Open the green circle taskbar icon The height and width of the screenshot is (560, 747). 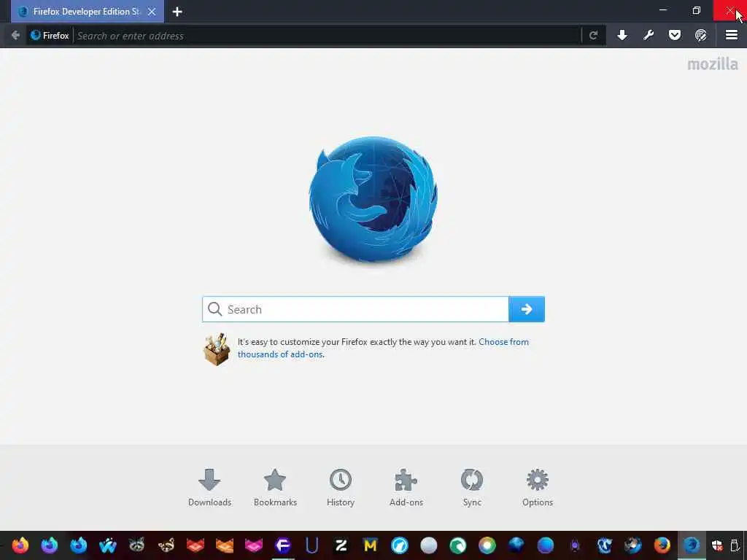[458, 545]
